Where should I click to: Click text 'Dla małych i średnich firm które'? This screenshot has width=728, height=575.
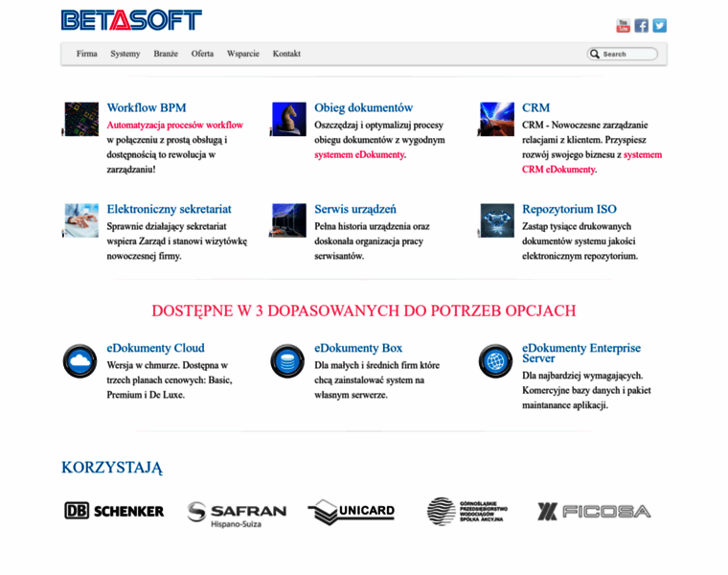(x=377, y=365)
